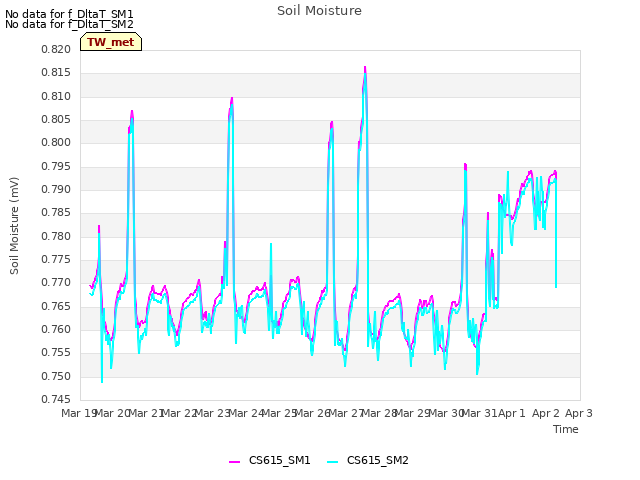Click the TW_met label box
The image size is (640, 480).
pyautogui.click(x=111, y=42)
